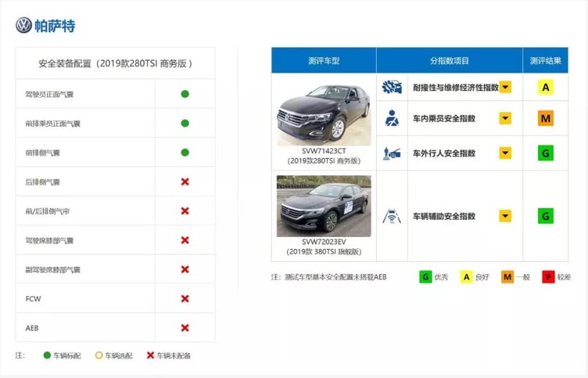Screen dimensions: 588x378
Task: Click the green G 优秀 legend swatch
Action: (425, 277)
